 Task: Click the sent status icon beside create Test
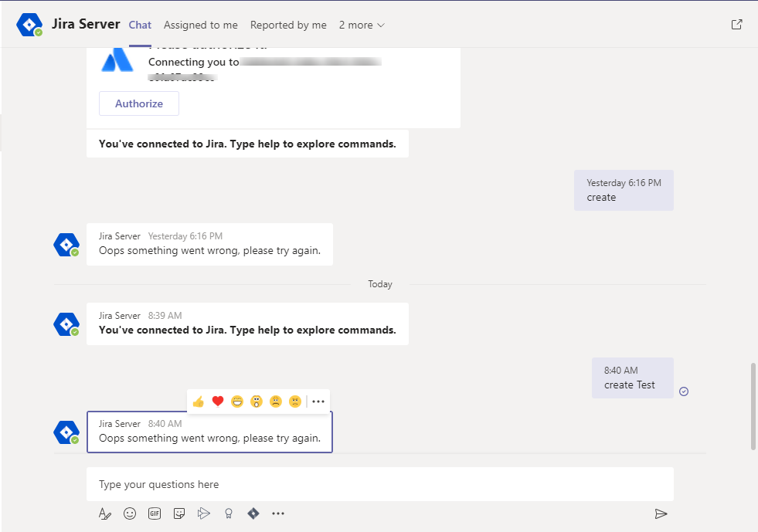684,391
